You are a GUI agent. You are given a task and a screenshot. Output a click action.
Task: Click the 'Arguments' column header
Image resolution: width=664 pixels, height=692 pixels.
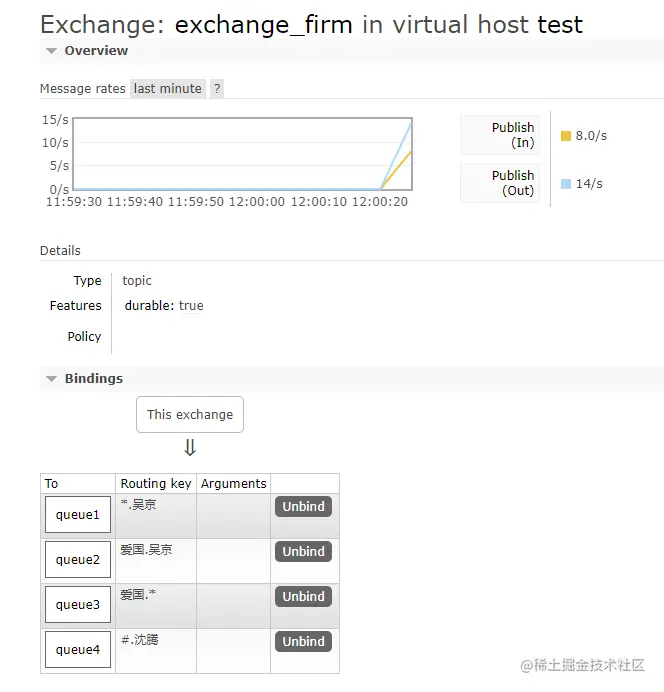233,484
